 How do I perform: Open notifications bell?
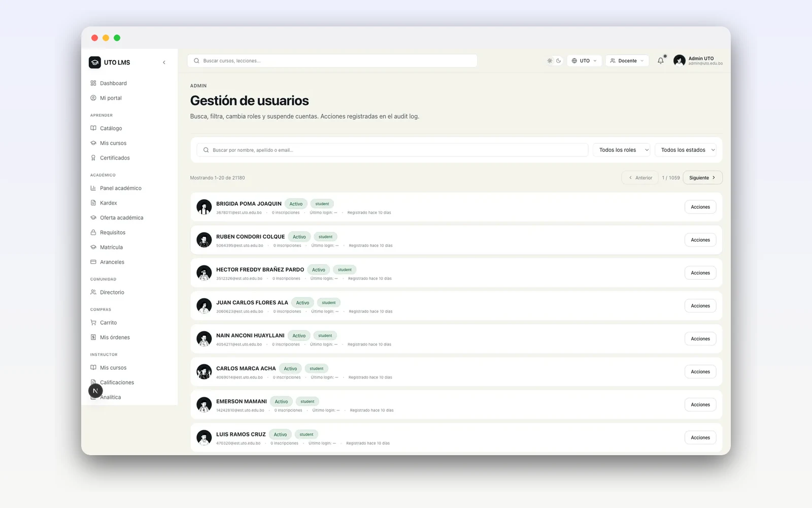661,61
